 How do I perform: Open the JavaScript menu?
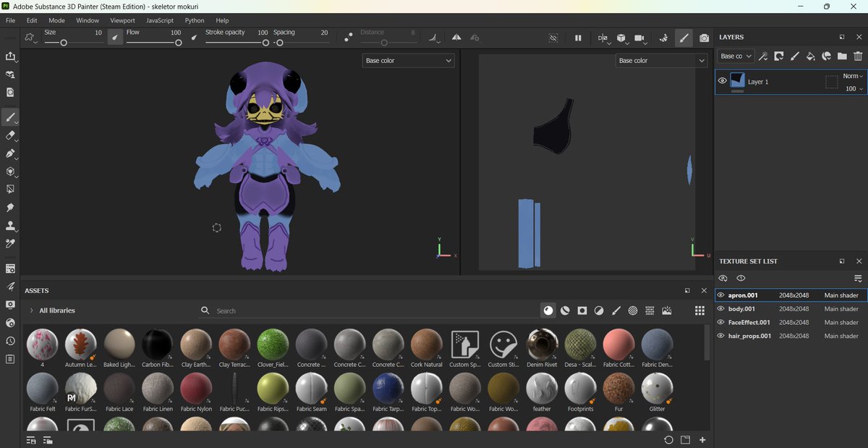[x=160, y=20]
